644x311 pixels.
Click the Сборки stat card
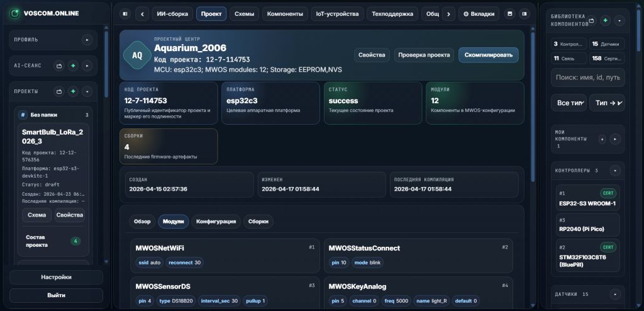[169, 147]
